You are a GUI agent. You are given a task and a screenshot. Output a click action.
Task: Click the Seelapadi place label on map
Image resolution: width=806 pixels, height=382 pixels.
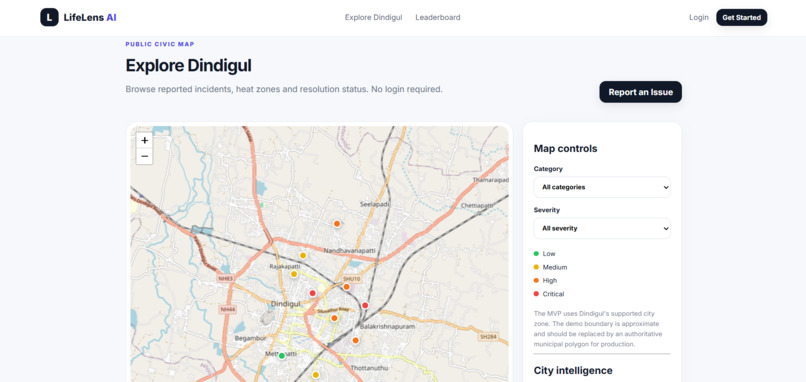coord(374,204)
